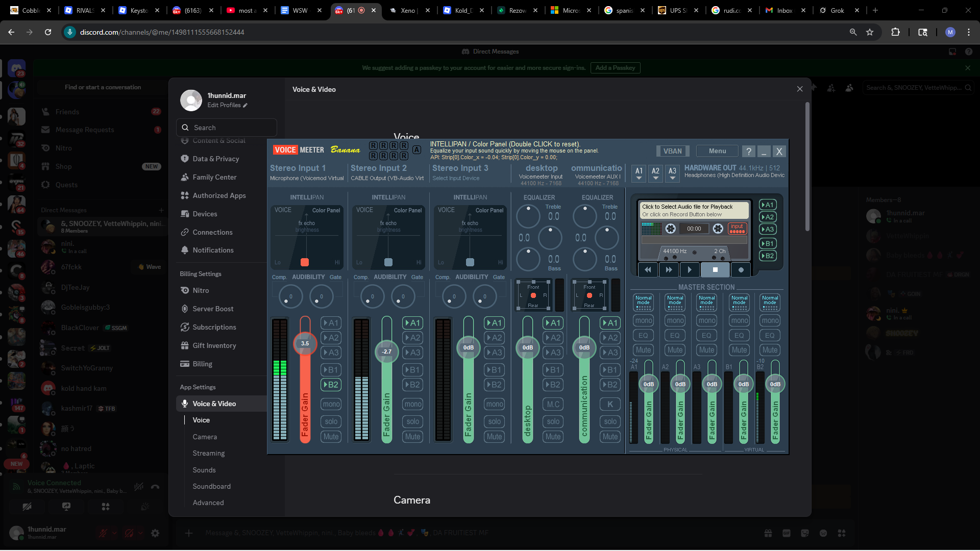Image resolution: width=980 pixels, height=551 pixels.
Task: Open the Chrome three-dot menu
Action: point(969,32)
